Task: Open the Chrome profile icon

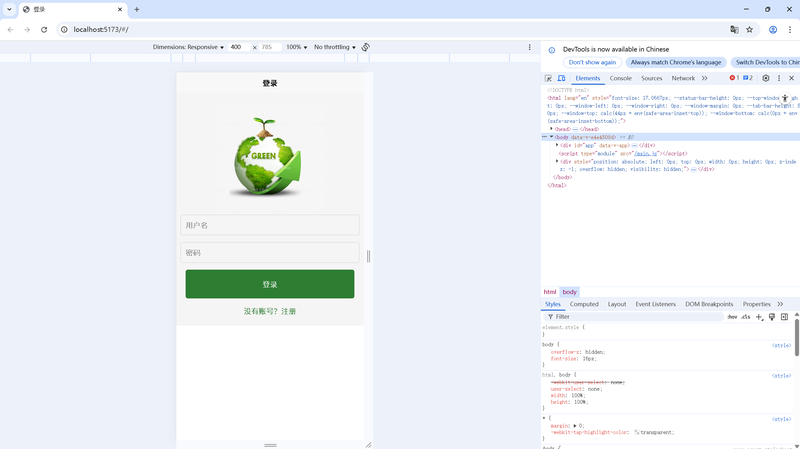Action: [x=773, y=30]
